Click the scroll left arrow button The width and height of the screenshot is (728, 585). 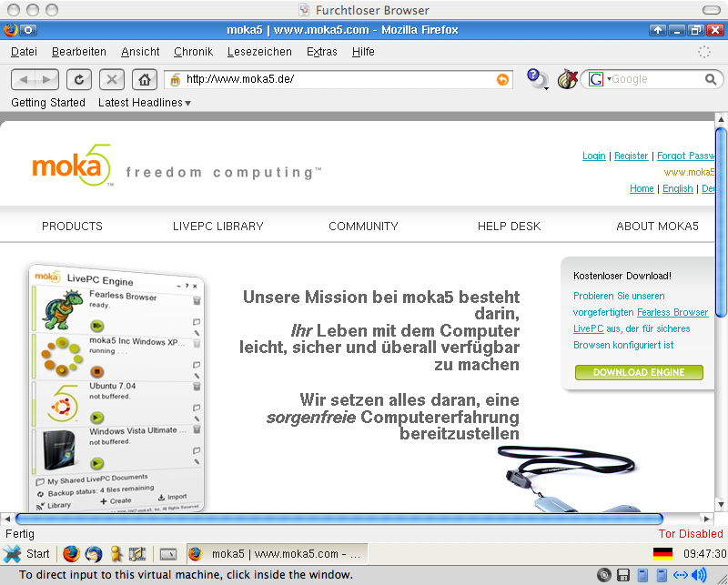tap(7, 519)
